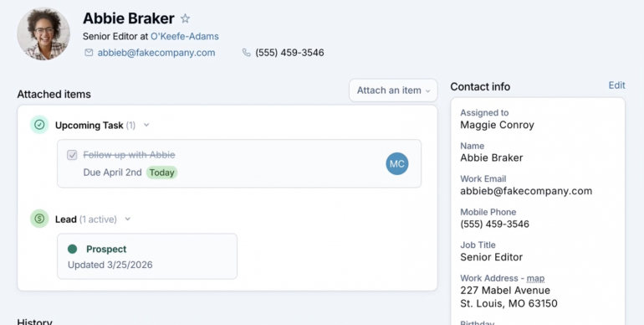644x325 pixels.
Task: Uncheck the Follow-up with Abbie task checkbox
Action: tap(72, 155)
